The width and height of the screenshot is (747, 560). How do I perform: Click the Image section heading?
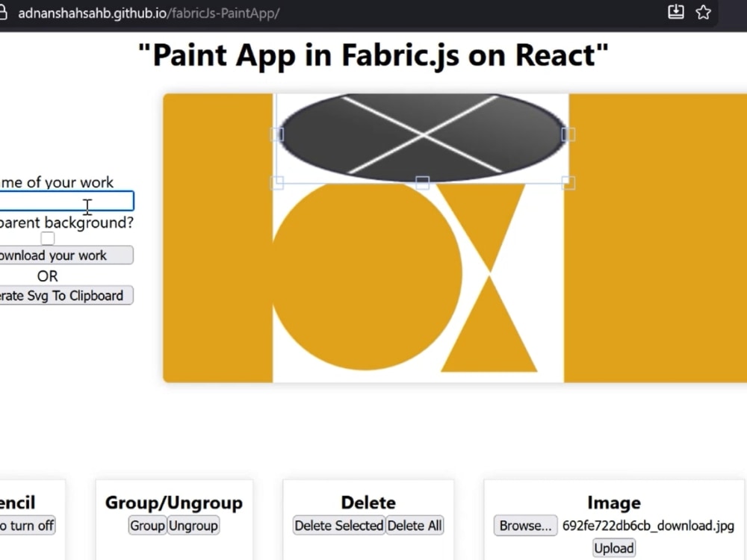[x=613, y=503]
